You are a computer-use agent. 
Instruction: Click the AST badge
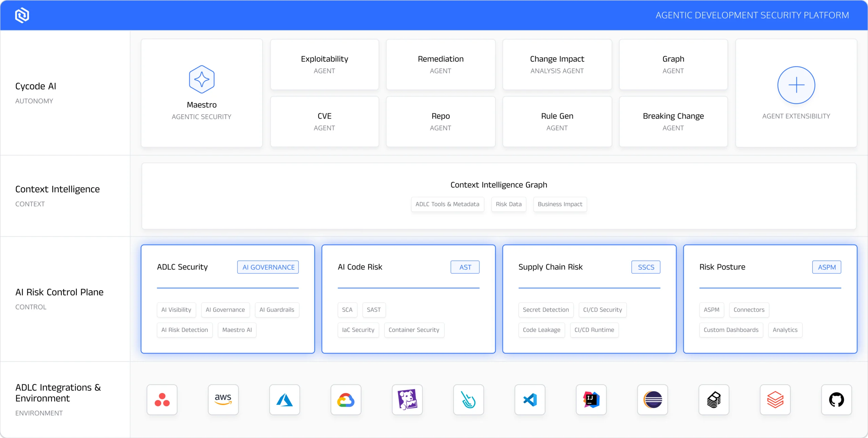[x=465, y=267]
